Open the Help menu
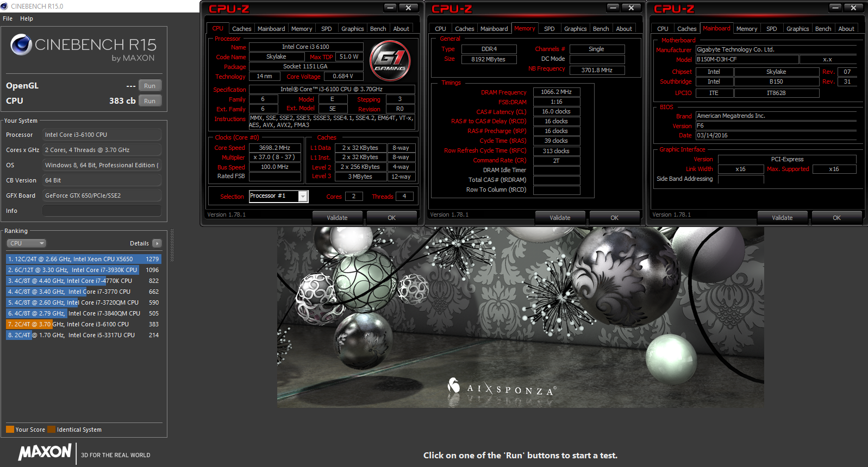This screenshot has height=467, width=868. 27,18
